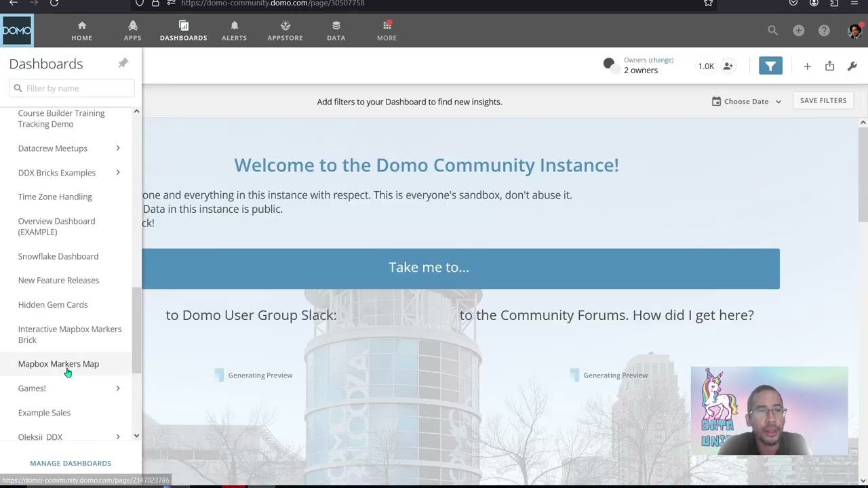
Task: Click the right Generating Preview card
Action: point(609,375)
